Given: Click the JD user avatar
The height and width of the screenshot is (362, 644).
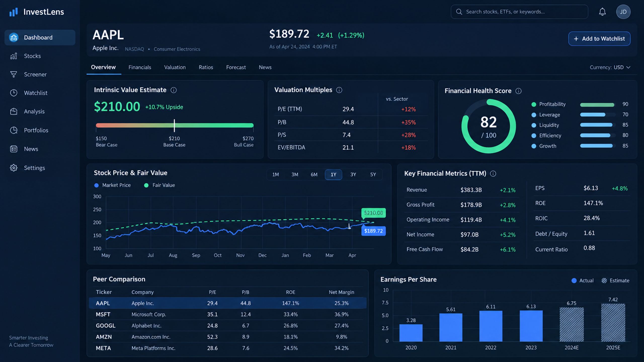Looking at the screenshot, I should coord(623,12).
